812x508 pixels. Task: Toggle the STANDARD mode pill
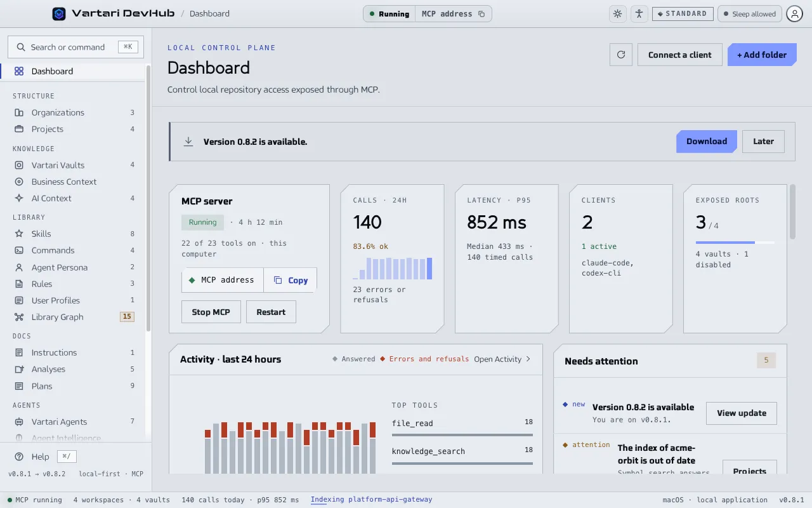tap(683, 14)
